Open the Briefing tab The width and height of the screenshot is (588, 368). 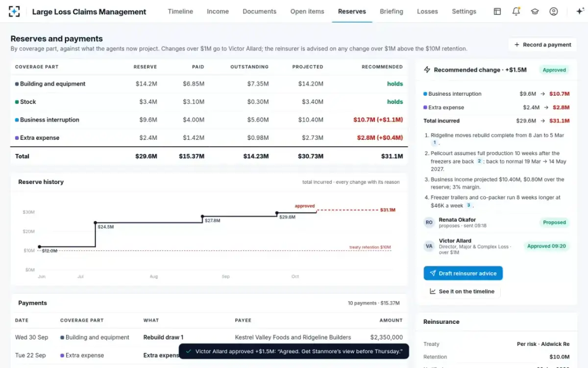point(392,11)
